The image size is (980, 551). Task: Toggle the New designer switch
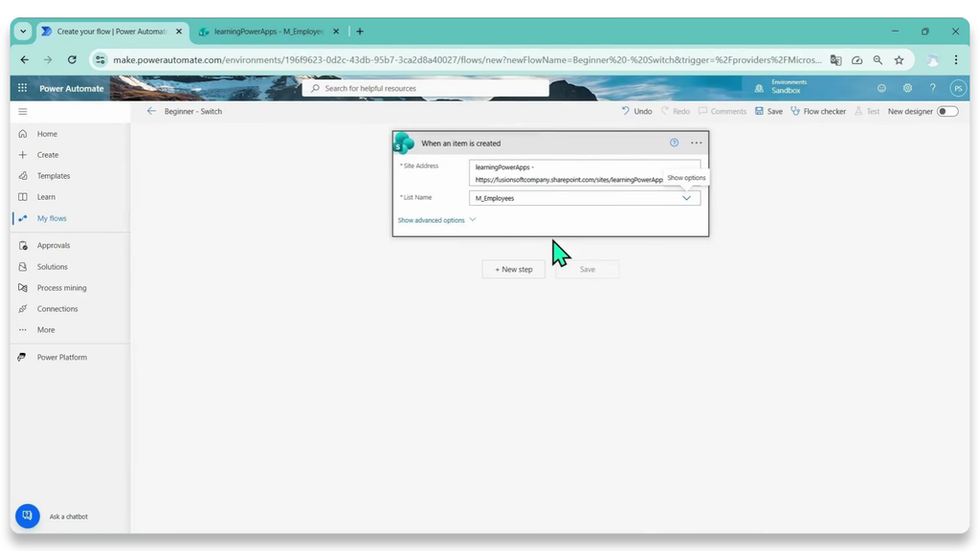[947, 111]
